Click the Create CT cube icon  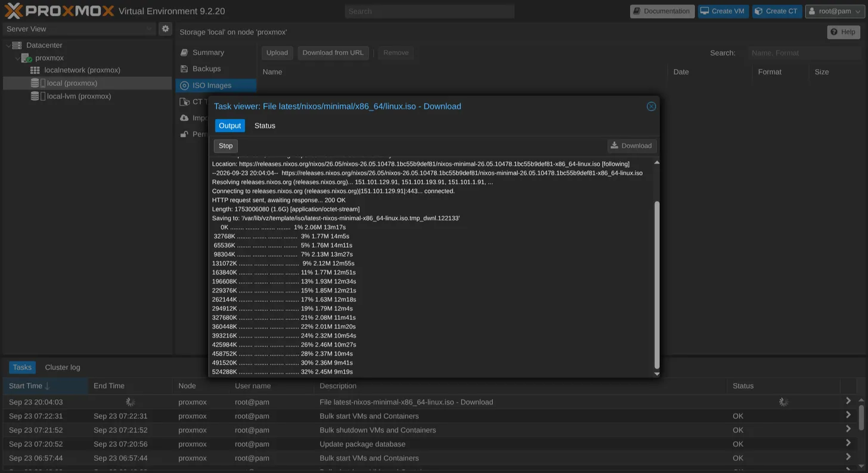[x=758, y=11]
